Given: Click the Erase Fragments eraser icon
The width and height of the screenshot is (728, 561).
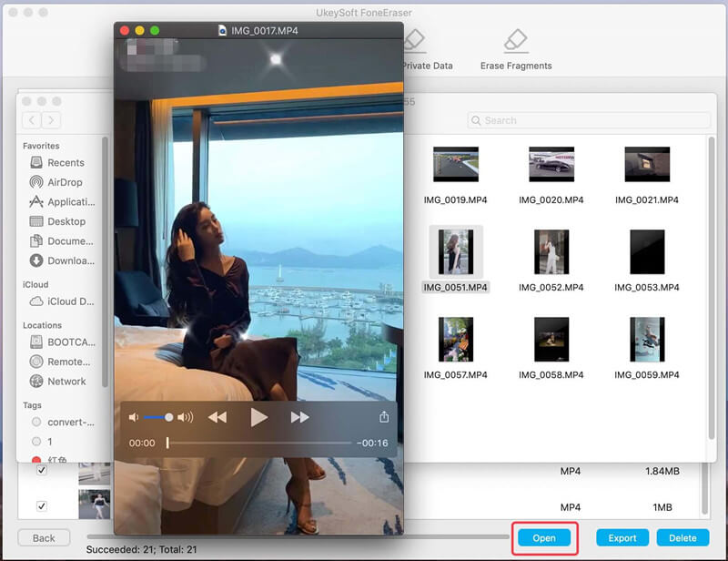Looking at the screenshot, I should pyautogui.click(x=516, y=40).
